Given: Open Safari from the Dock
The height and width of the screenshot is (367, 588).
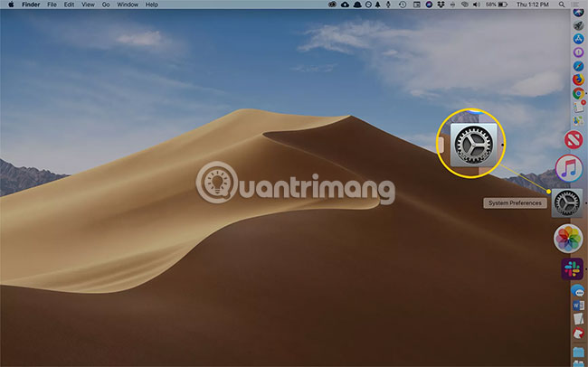Looking at the screenshot, I should point(578,66).
